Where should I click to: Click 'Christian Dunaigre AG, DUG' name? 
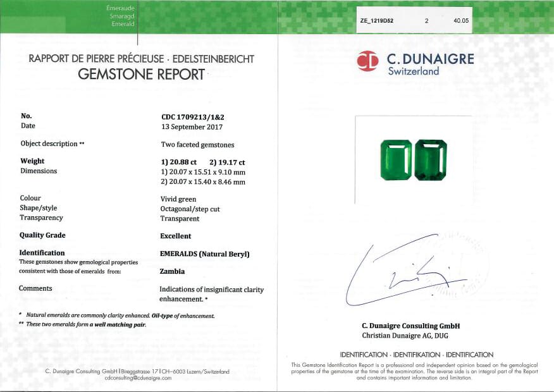pos(405,336)
